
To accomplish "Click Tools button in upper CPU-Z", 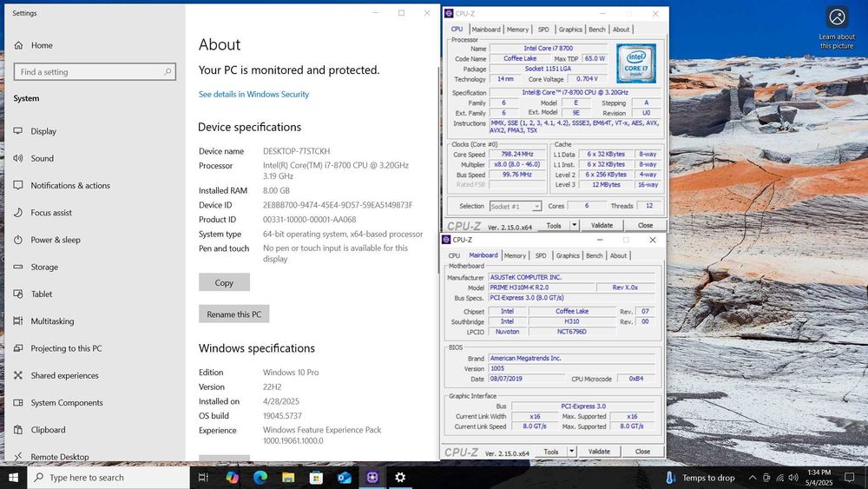I will [554, 226].
